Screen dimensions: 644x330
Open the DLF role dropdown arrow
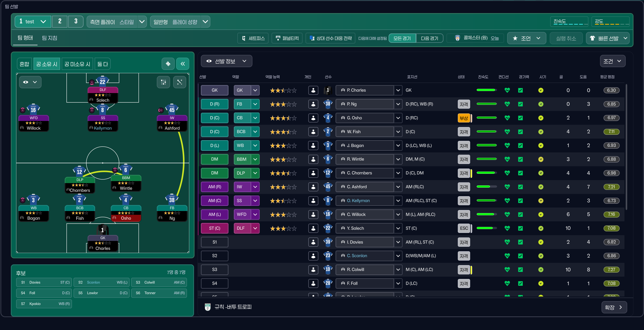[x=255, y=228]
